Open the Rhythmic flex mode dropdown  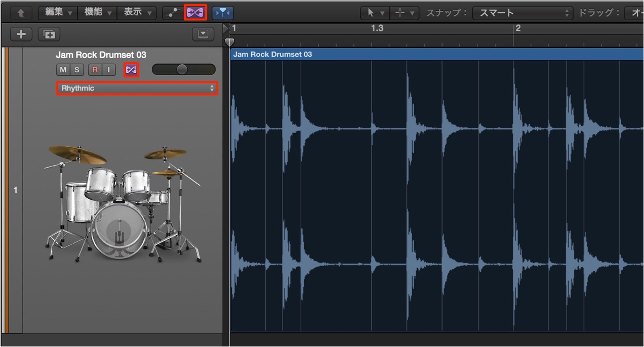(x=137, y=88)
